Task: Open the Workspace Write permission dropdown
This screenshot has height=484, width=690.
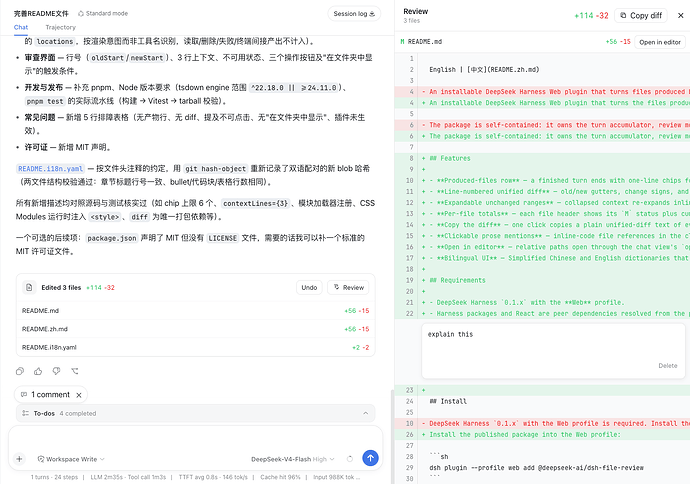Action: click(71, 459)
